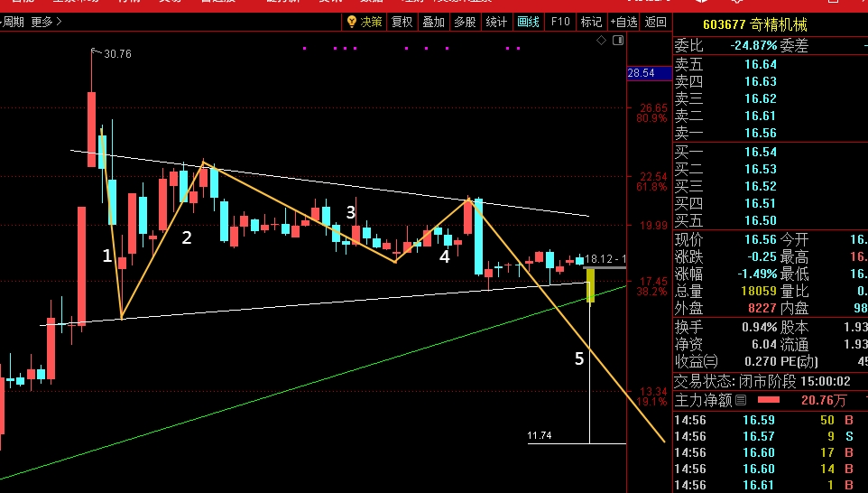Image resolution: width=868 pixels, height=493 pixels.
Task: Select the 买二 price 16.53
Action: pyautogui.click(x=760, y=169)
